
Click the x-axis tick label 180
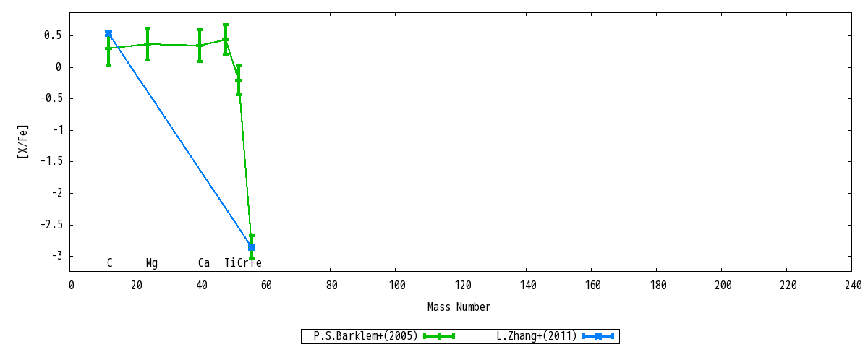[657, 286]
